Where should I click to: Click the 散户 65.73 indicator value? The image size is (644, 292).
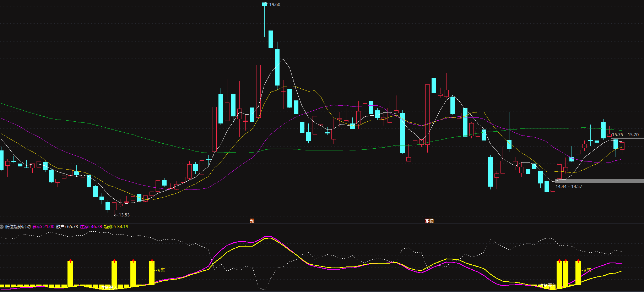click(67, 227)
